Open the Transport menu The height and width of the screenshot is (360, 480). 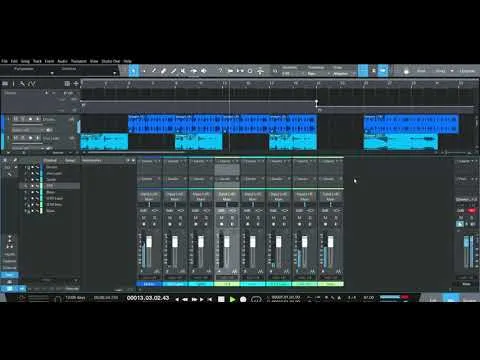pyautogui.click(x=79, y=61)
